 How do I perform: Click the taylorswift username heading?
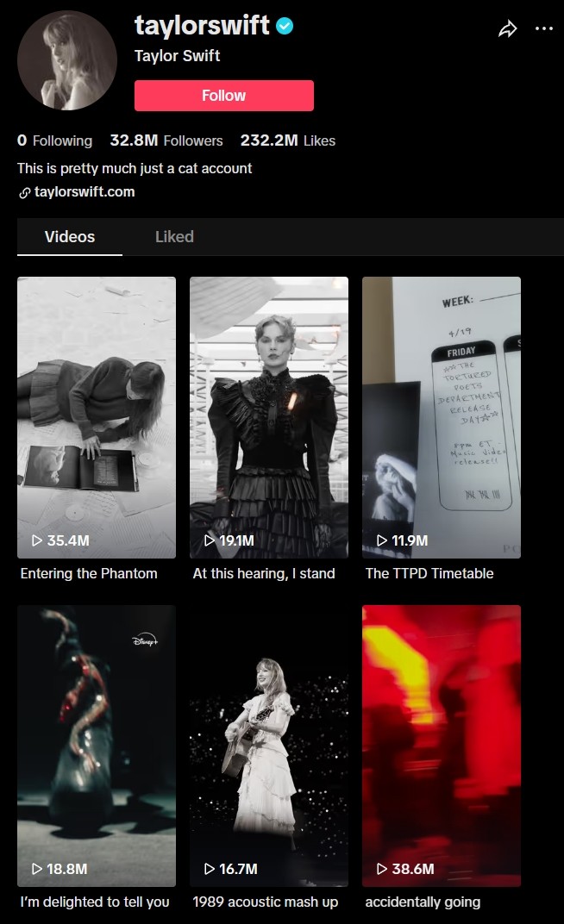pyautogui.click(x=202, y=25)
